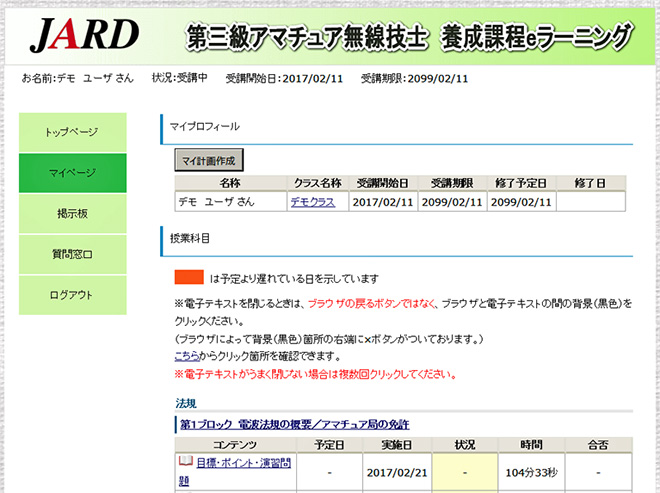This screenshot has height=493, width=660.
Task: Open the 質問窓口 menu item
Action: (x=72, y=254)
